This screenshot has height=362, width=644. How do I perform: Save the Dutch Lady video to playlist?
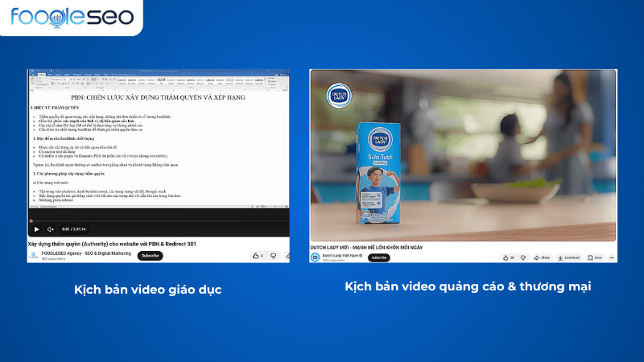pos(595,257)
